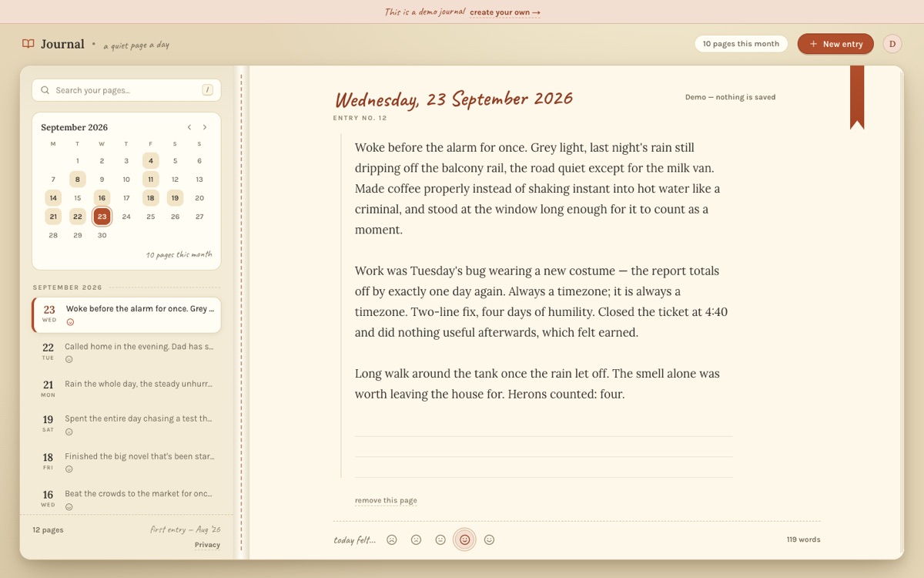
Task: Select September 8 in calendar
Action: click(x=78, y=180)
